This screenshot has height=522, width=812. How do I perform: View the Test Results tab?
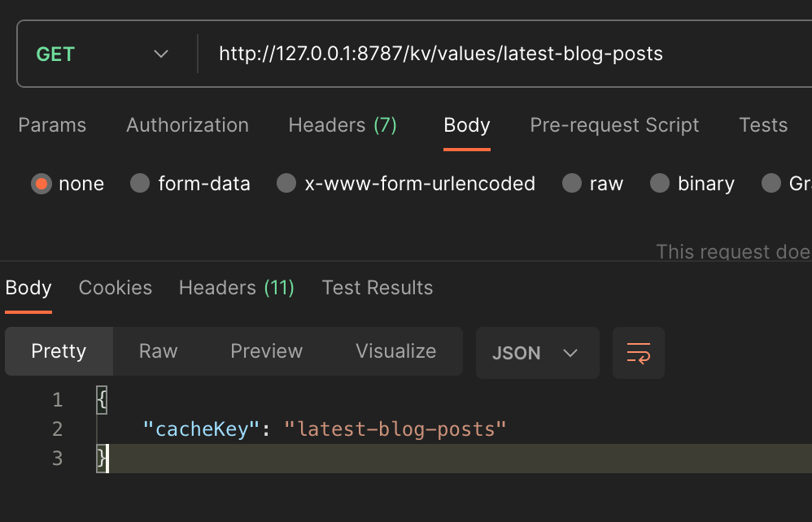tap(378, 288)
